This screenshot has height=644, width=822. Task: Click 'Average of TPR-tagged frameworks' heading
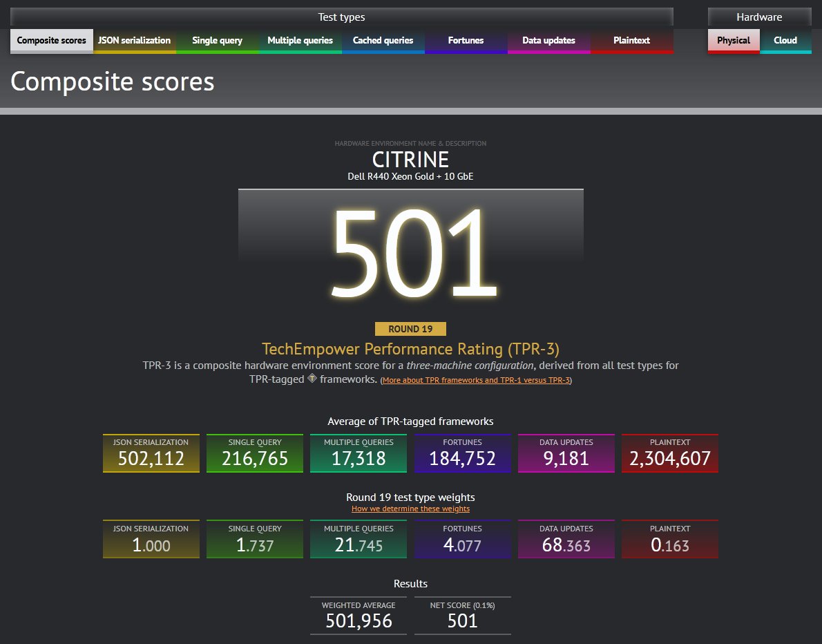pos(410,422)
